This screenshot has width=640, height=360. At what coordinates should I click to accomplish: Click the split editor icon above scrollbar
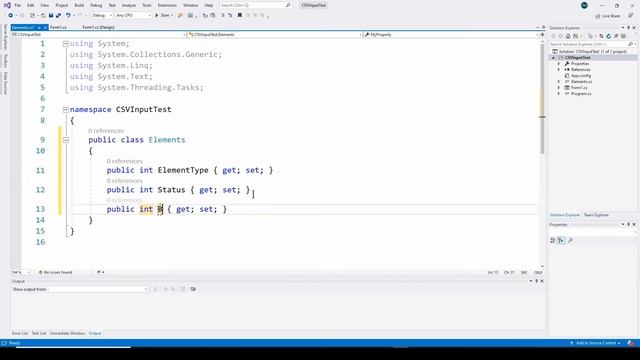coord(542,35)
